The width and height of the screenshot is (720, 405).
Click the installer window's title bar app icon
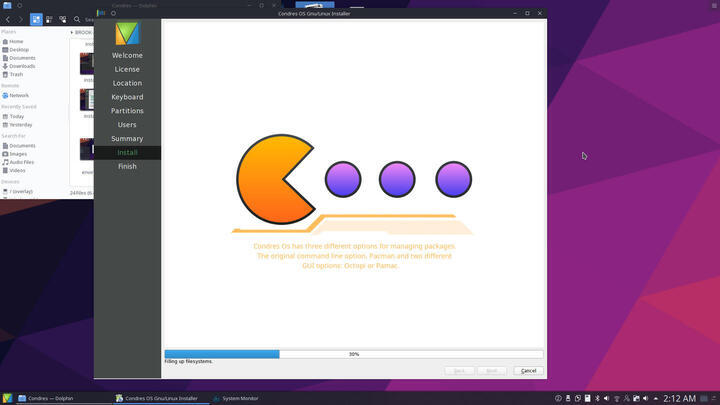tap(101, 13)
